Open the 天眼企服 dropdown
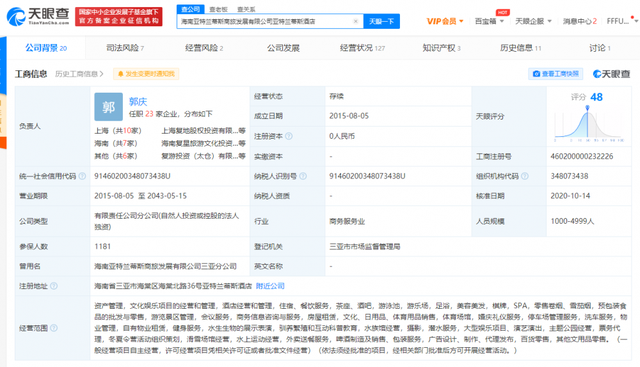 point(533,21)
